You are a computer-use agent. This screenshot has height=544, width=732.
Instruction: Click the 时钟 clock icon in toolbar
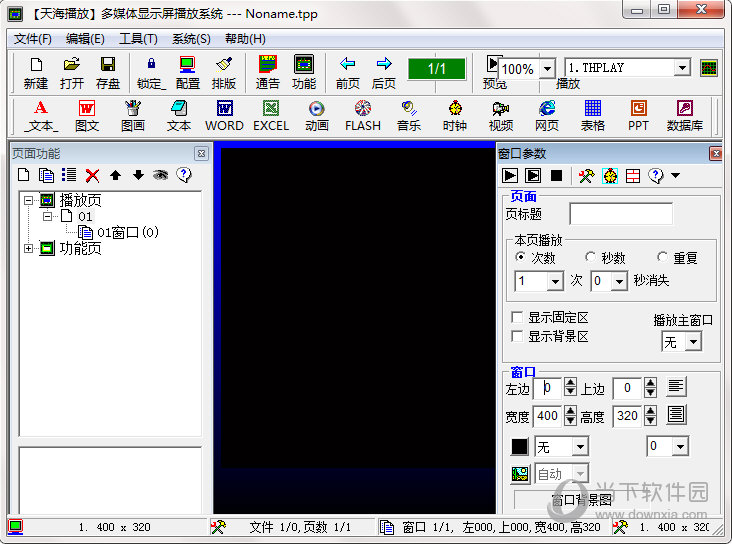[x=455, y=115]
